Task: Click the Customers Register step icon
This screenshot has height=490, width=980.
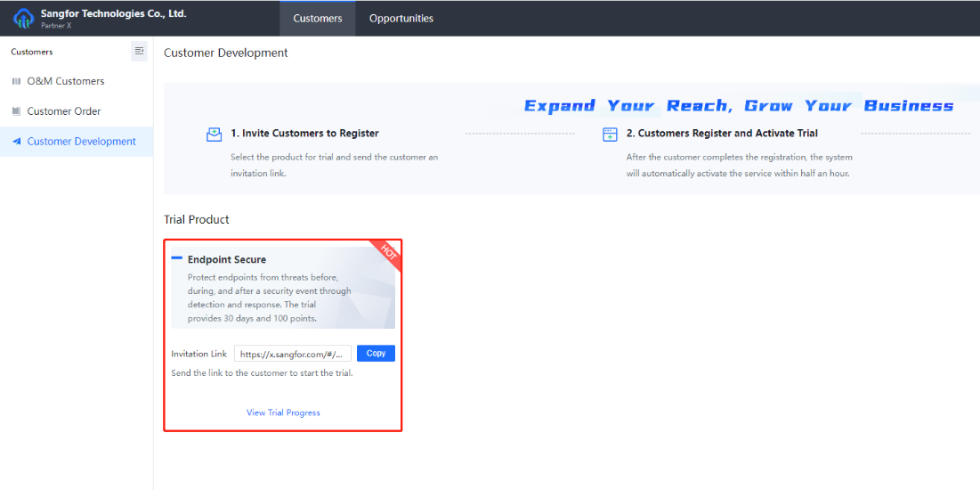Action: (610, 135)
